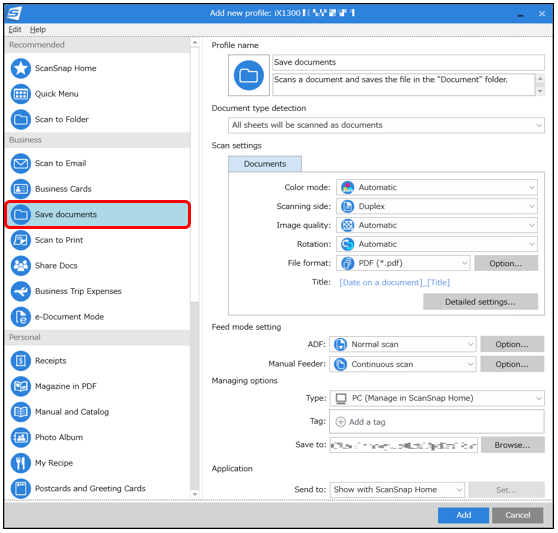The image size is (558, 533).
Task: Select the Photo Album profile icon
Action: (21, 438)
